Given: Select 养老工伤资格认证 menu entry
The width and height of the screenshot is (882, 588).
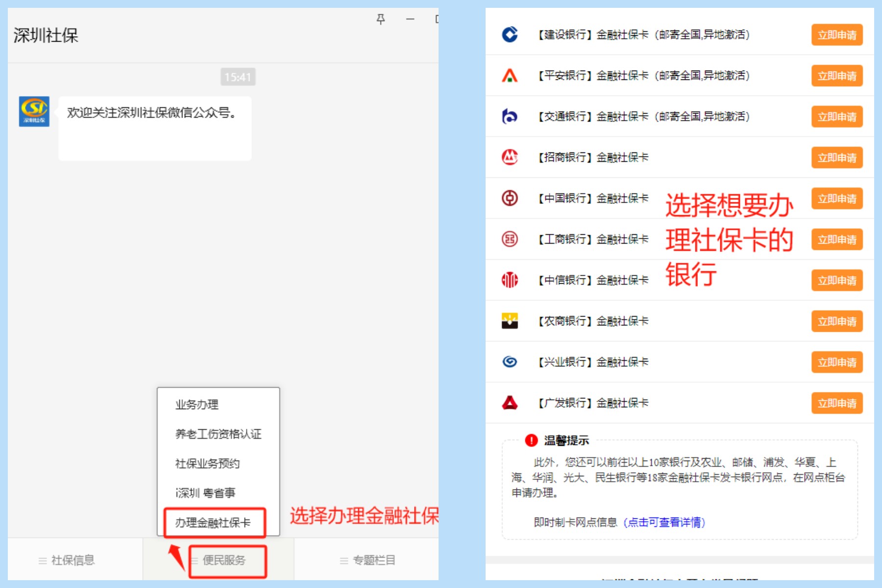Looking at the screenshot, I should pos(219,434).
